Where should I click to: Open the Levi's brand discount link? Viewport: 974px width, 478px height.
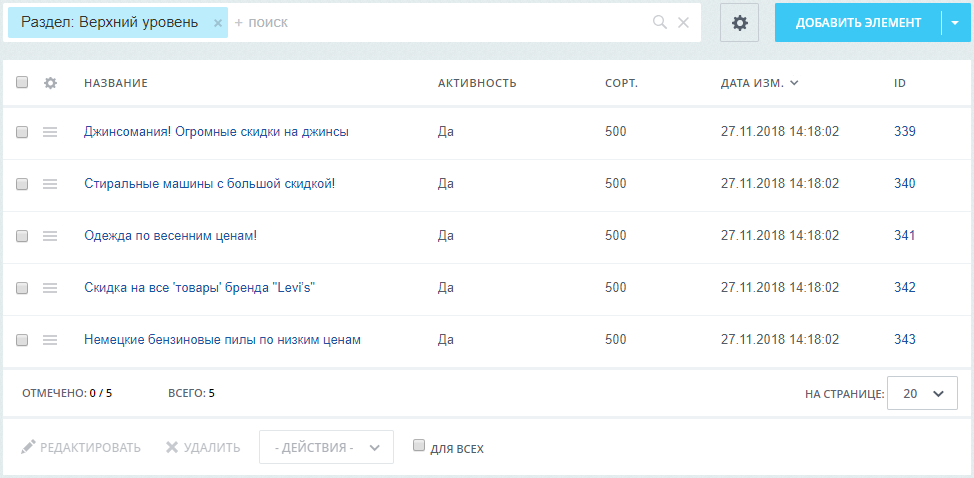[200, 288]
